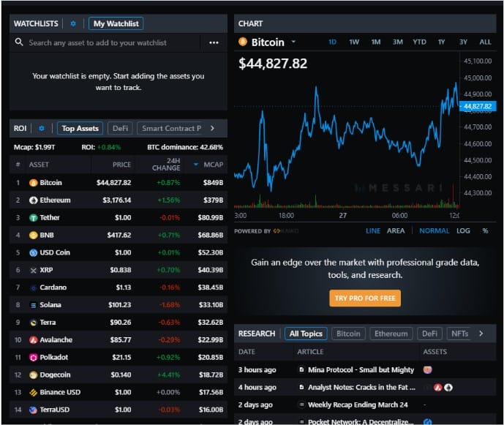
Task: Click document icon beside Mina Protocol article
Action: (301, 369)
